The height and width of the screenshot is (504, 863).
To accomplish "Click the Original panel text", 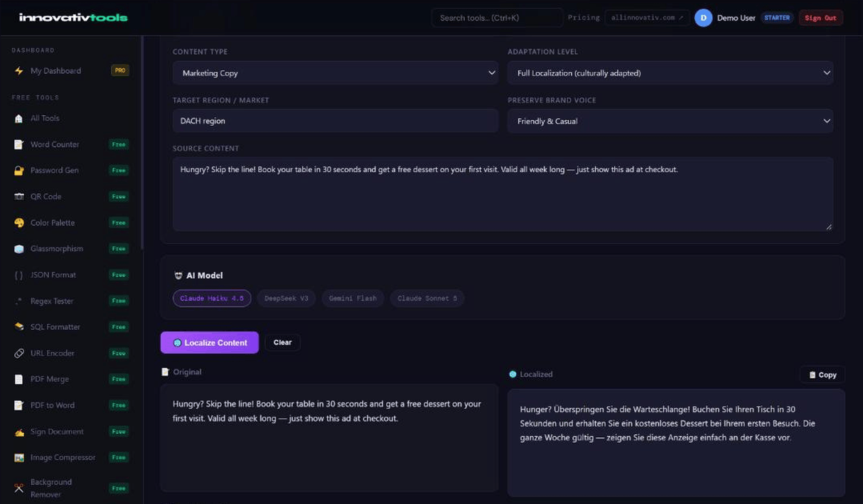I will [327, 411].
